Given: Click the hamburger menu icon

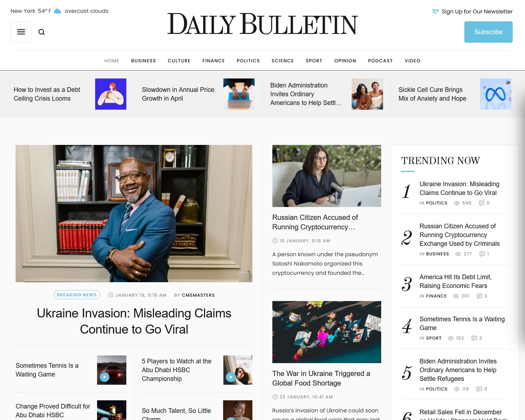Looking at the screenshot, I should pos(21,32).
